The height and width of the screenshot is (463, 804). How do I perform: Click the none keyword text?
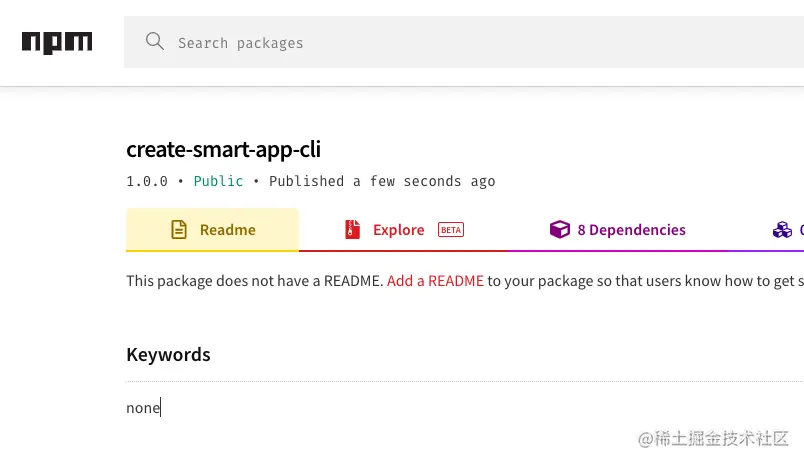pos(143,408)
